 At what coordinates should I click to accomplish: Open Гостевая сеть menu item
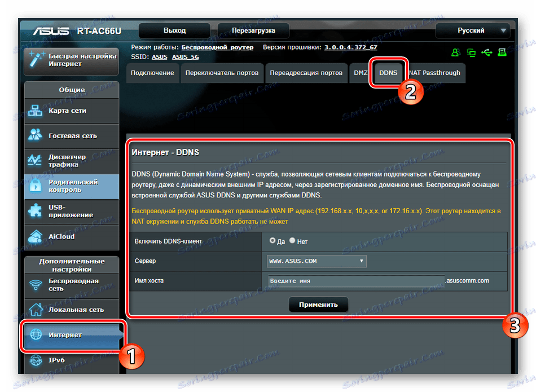point(72,136)
